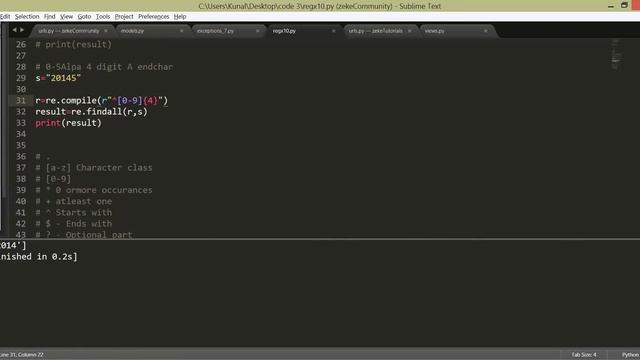Close the exceptions_7.py tab
640x360 pixels.
[258, 31]
